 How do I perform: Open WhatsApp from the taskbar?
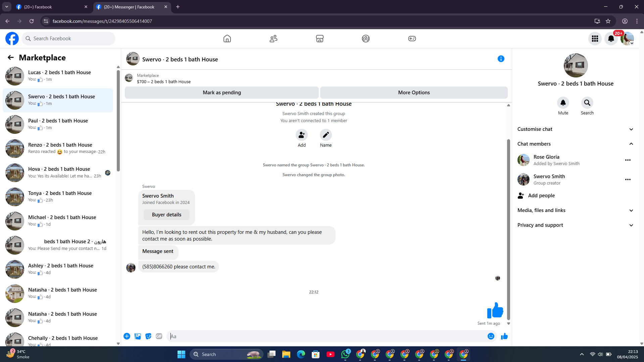[x=345, y=354]
